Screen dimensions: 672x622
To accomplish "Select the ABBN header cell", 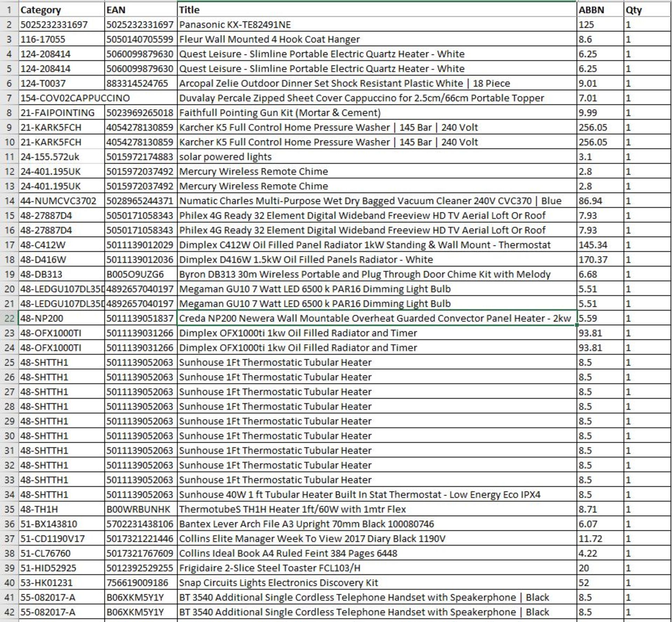I will click(x=600, y=10).
